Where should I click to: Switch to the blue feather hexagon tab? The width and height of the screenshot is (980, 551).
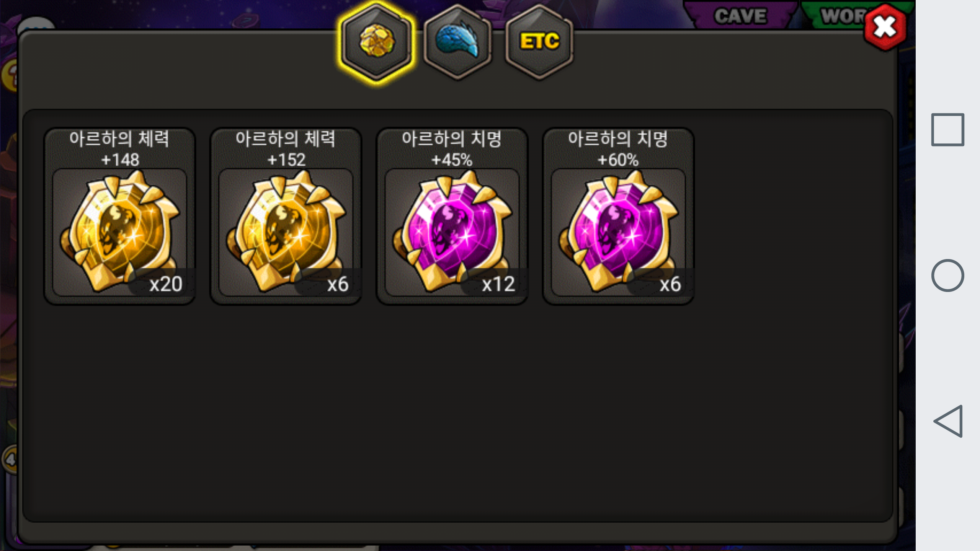[458, 42]
